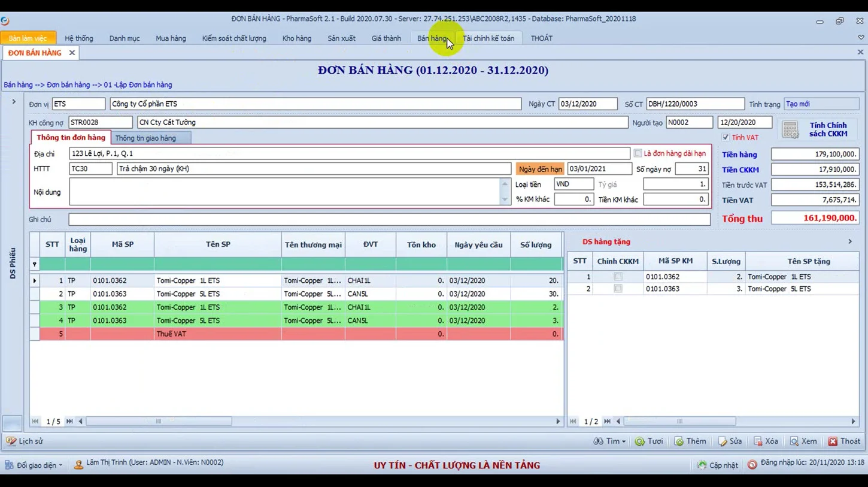Switch to the Thông tin giao hàng tab
This screenshot has height=487, width=868.
tap(145, 138)
